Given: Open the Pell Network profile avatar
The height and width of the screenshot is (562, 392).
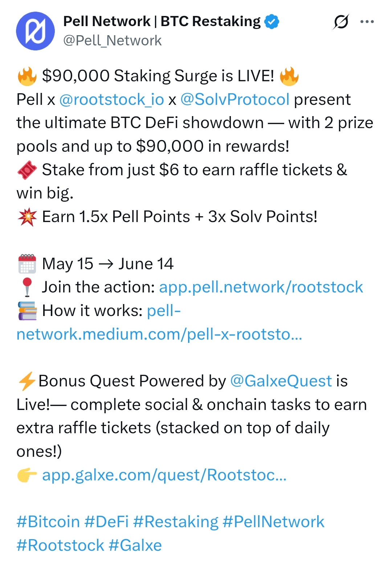Looking at the screenshot, I should tap(35, 31).
